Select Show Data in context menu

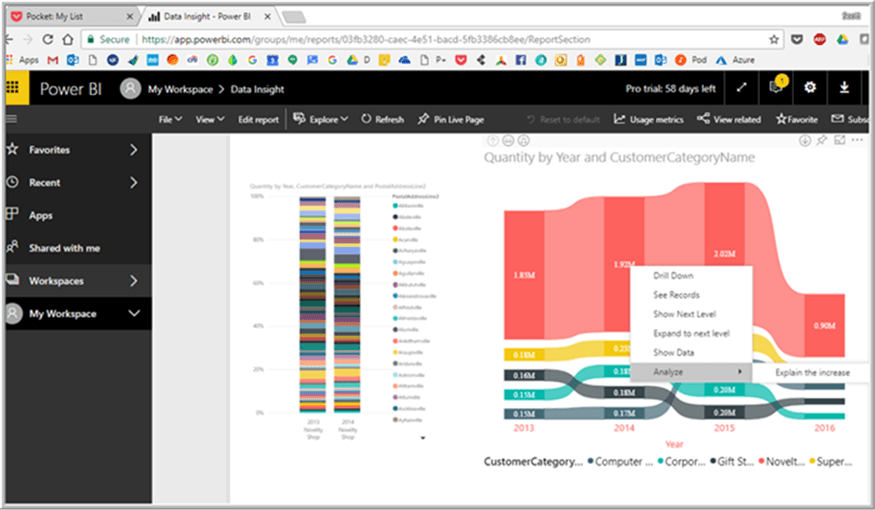pos(674,353)
